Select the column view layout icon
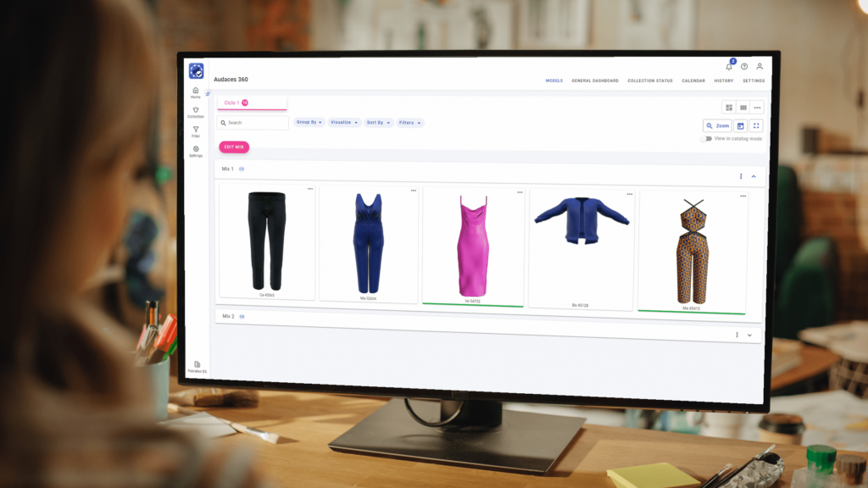This screenshot has width=868, height=488. tap(743, 108)
